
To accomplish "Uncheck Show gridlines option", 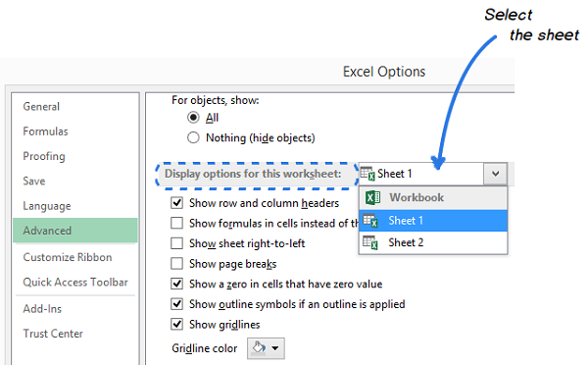I will point(176,324).
